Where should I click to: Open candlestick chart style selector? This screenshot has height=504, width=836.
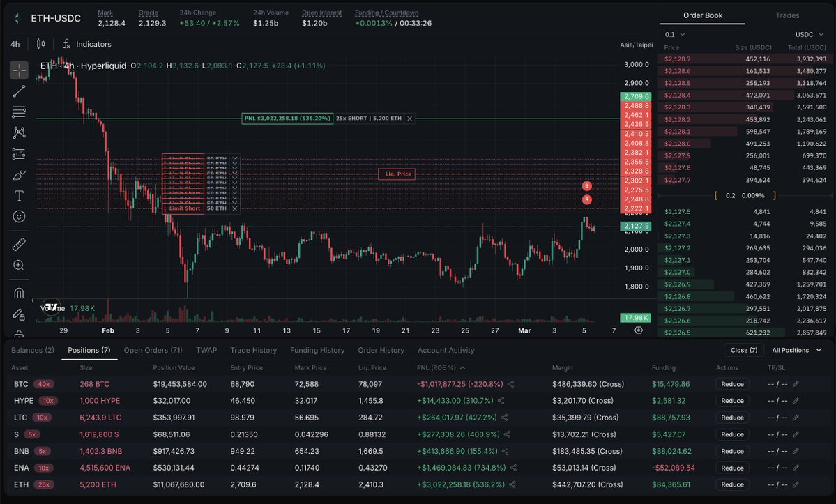coord(40,44)
